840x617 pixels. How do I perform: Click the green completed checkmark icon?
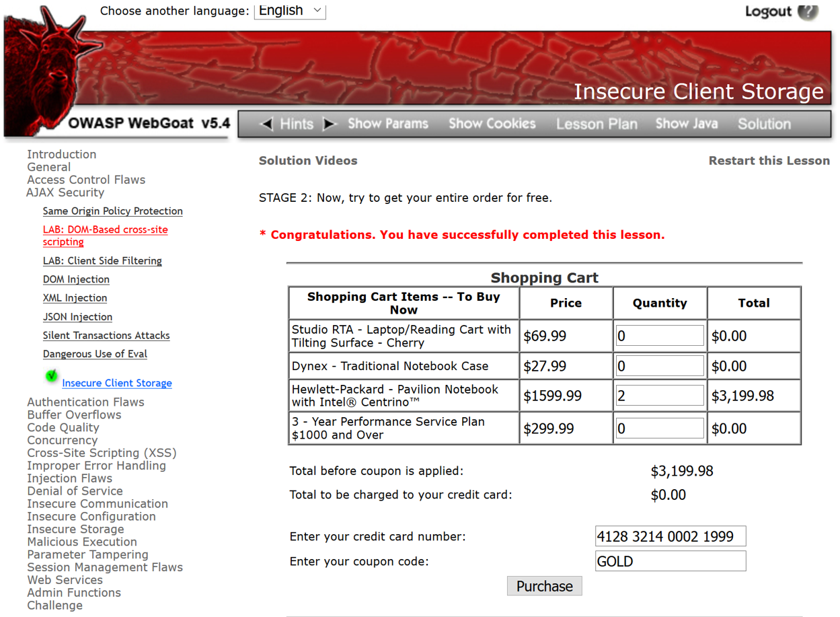coord(51,376)
